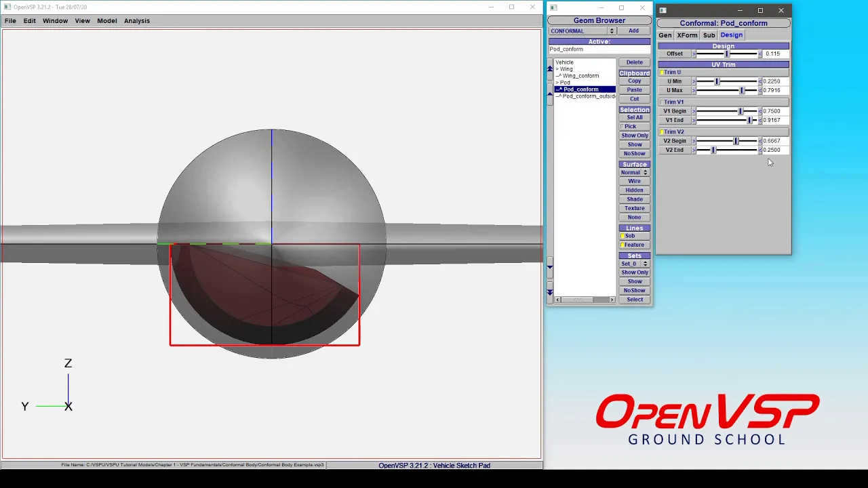Viewport: 868px width, 488px height.
Task: Set surface display to Wire
Action: [635, 182]
